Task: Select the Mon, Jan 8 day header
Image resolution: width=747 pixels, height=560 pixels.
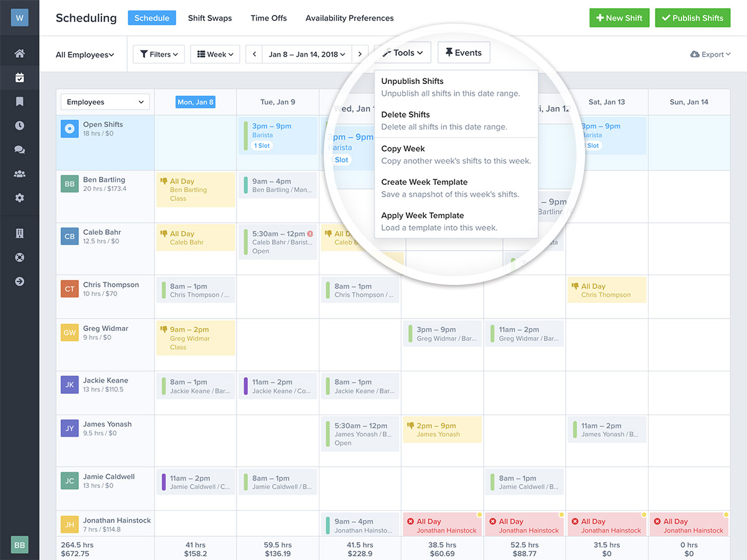Action: click(195, 102)
